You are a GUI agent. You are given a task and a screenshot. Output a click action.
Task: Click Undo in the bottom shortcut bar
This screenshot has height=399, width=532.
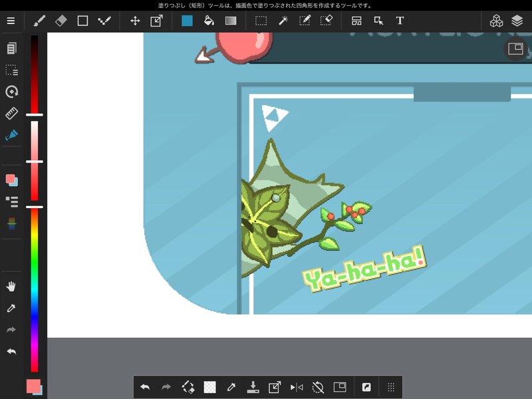145,387
